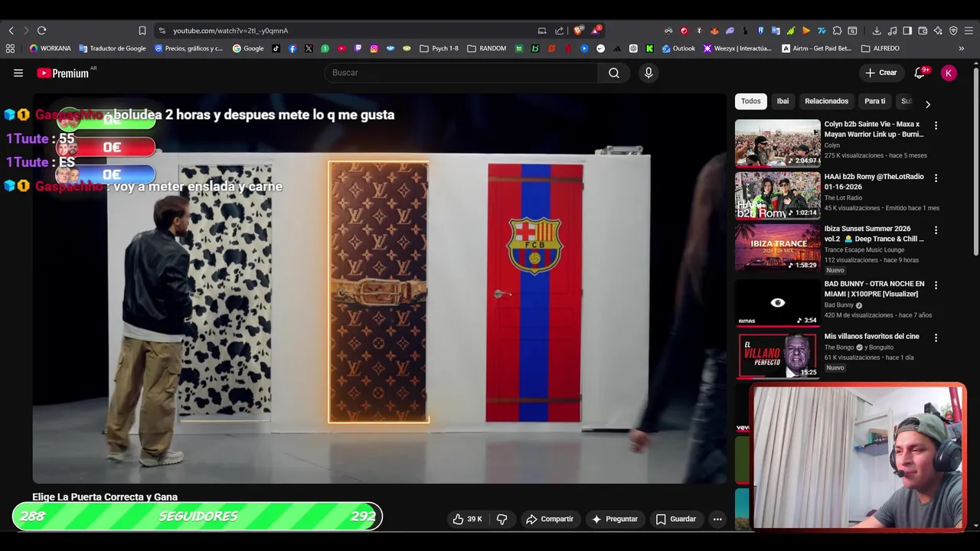Click the Crear button
This screenshot has height=551, width=980.
tap(881, 73)
